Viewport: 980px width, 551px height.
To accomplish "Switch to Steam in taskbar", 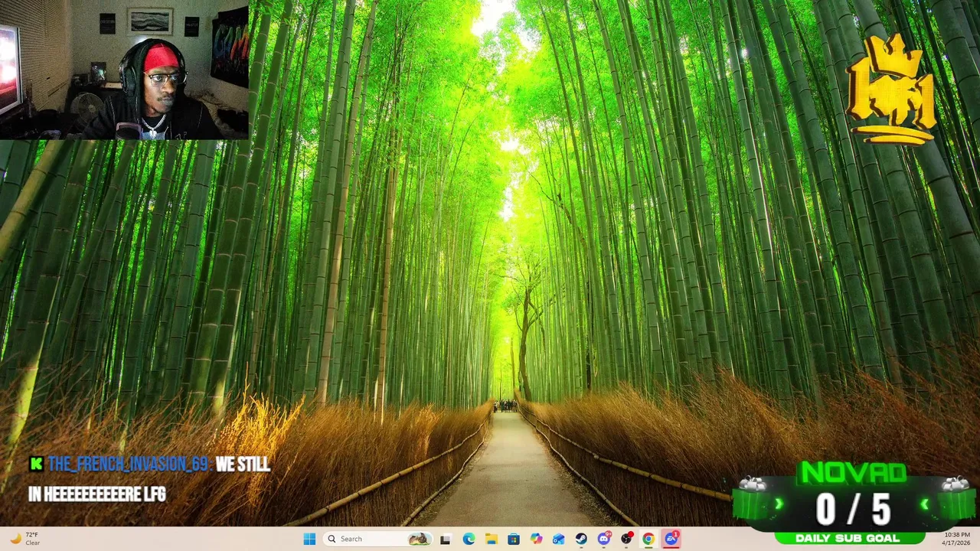I will pyautogui.click(x=581, y=539).
